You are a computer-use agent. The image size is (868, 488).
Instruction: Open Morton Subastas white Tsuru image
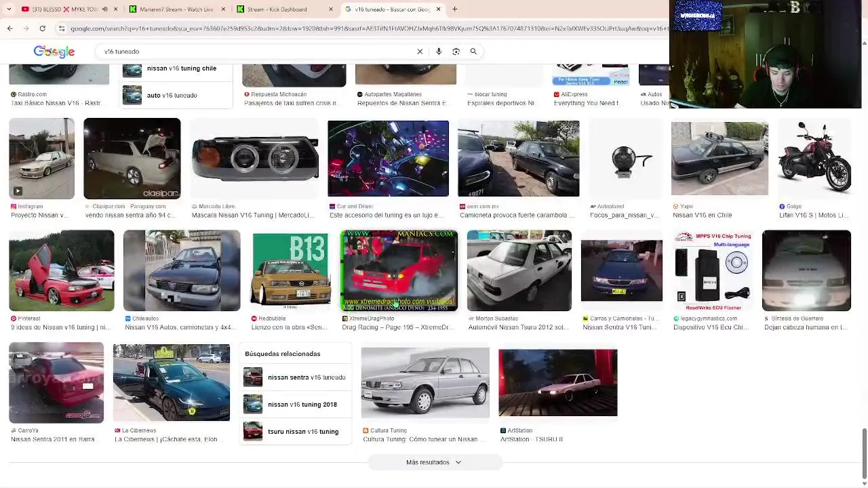tap(519, 270)
